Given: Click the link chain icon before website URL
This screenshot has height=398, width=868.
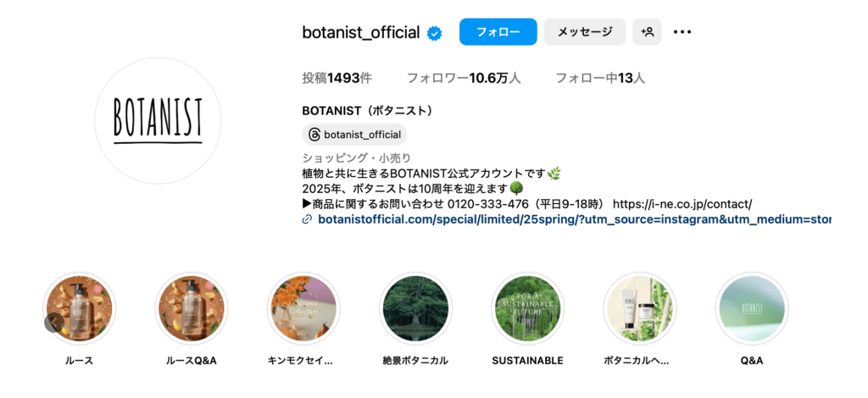Looking at the screenshot, I should click(x=307, y=219).
